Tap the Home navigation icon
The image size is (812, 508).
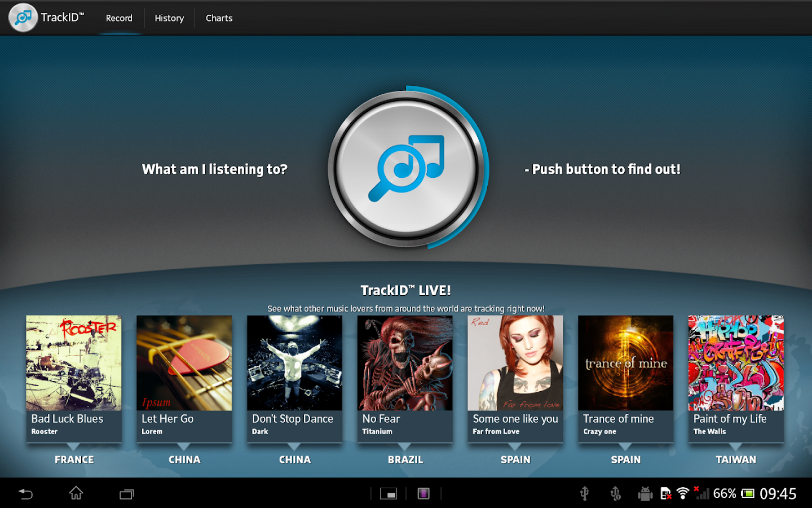coord(76,493)
